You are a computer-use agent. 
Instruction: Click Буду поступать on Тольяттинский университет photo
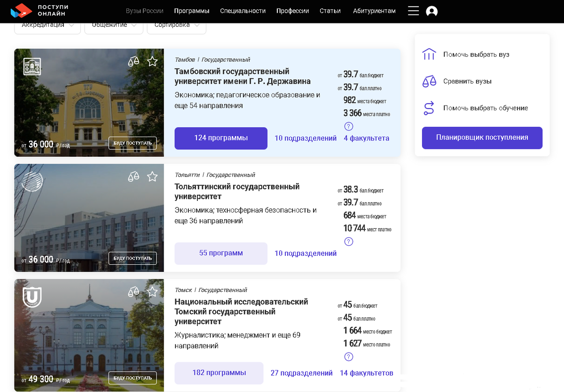(133, 258)
